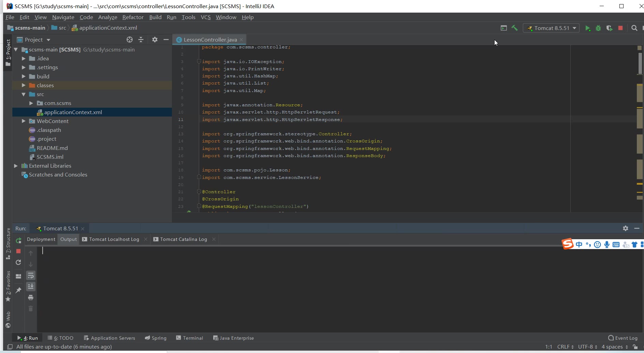Click the locate target icon in Project panel
Viewport: 644px width, 353px height.
coord(129,40)
